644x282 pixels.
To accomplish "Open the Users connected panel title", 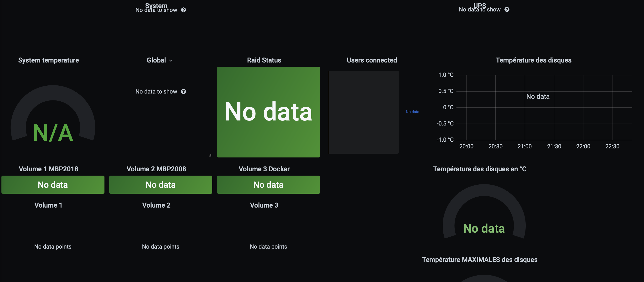I will [372, 60].
